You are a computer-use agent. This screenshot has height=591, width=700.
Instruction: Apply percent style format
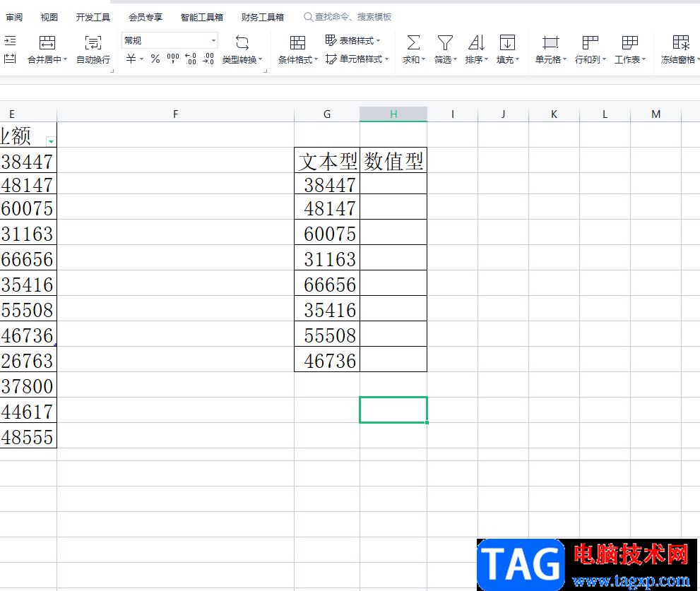[x=155, y=59]
